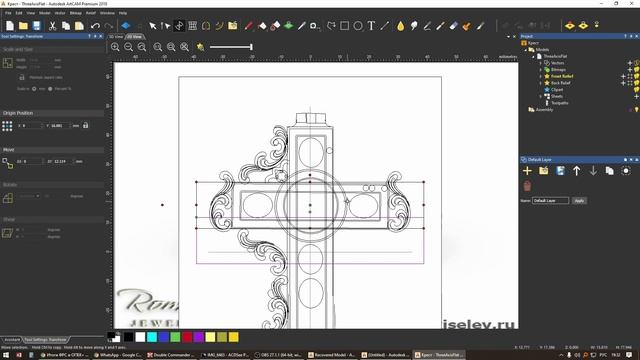Select the Create Rectangle tool
The height and width of the screenshot is (360, 640).
click(344, 26)
